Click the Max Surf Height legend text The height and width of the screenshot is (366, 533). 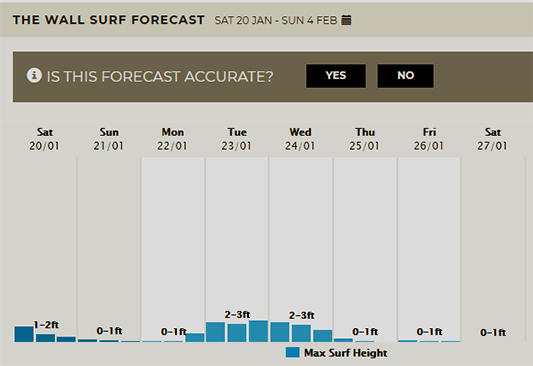tap(346, 353)
